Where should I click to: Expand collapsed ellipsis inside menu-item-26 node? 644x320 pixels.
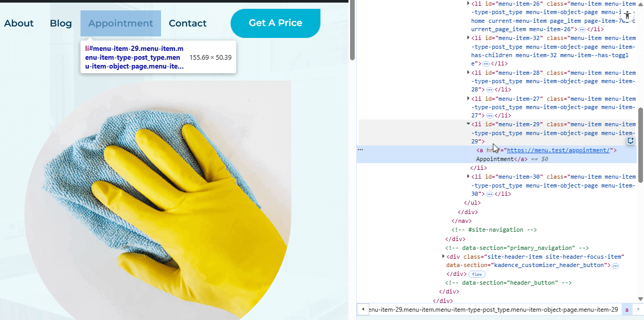click(582, 29)
